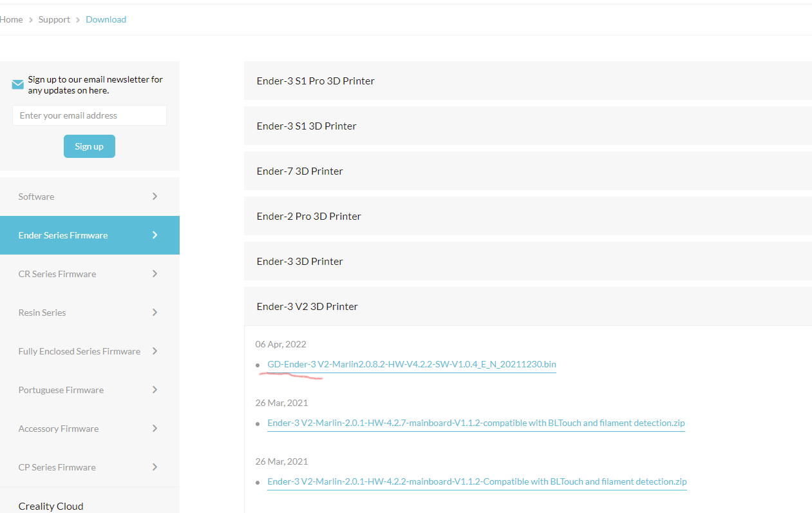Open the Software menu category

90,197
